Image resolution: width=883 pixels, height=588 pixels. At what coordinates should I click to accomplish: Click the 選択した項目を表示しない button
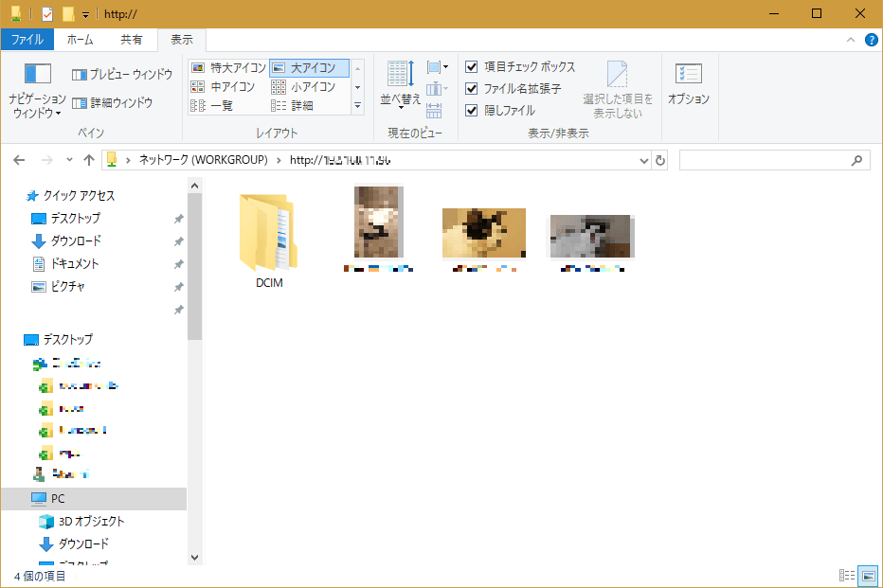click(x=617, y=84)
